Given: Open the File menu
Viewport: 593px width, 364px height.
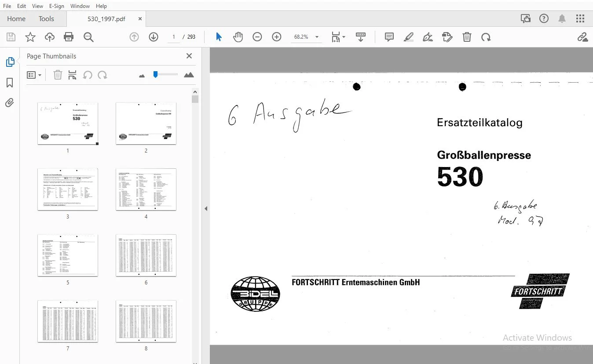Looking at the screenshot, I should 7,6.
